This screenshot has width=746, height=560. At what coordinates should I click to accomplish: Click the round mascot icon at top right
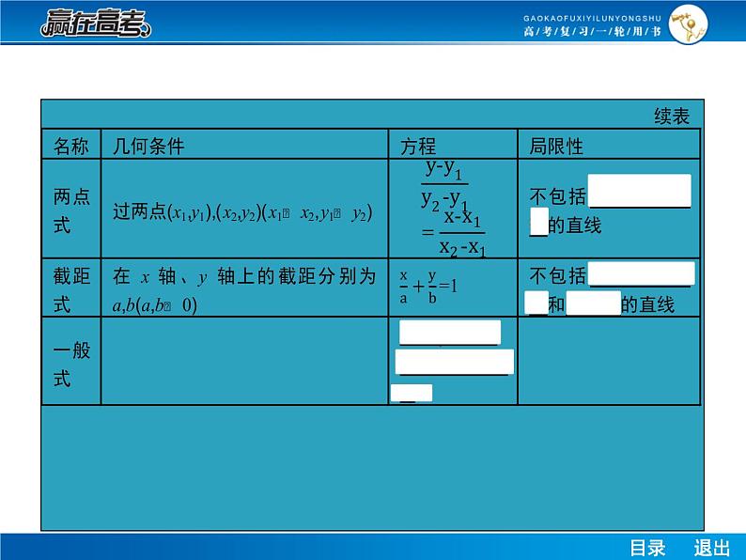(x=688, y=24)
